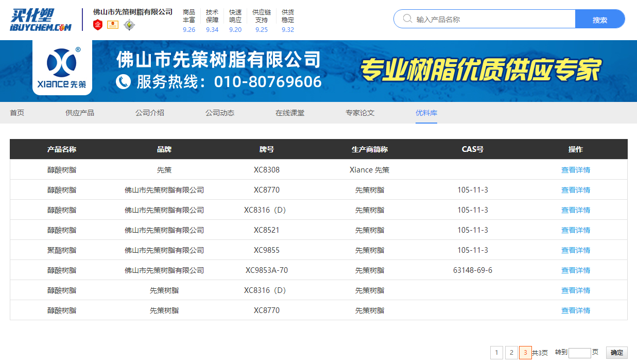View details for XC8308 row
The height and width of the screenshot is (364, 637).
tap(576, 170)
